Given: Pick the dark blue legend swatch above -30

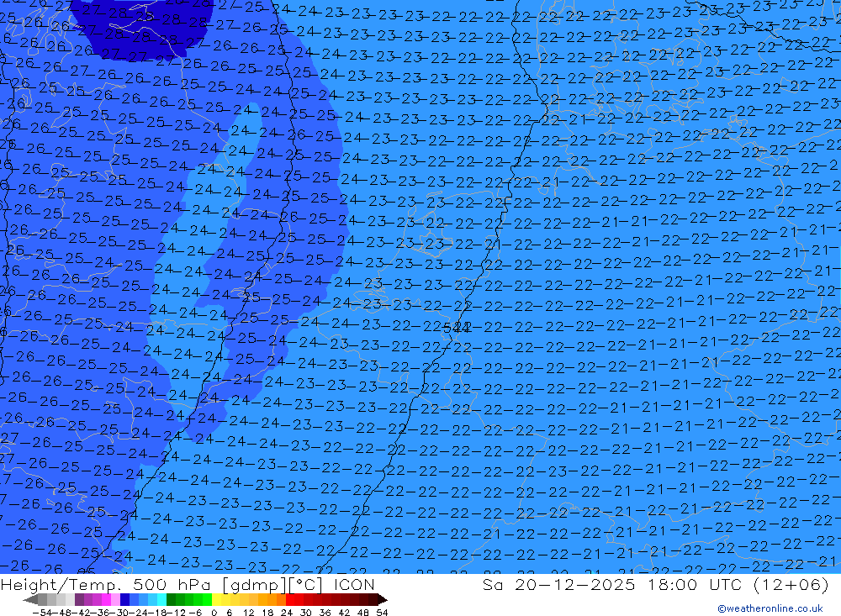Looking at the screenshot, I should (x=124, y=599).
